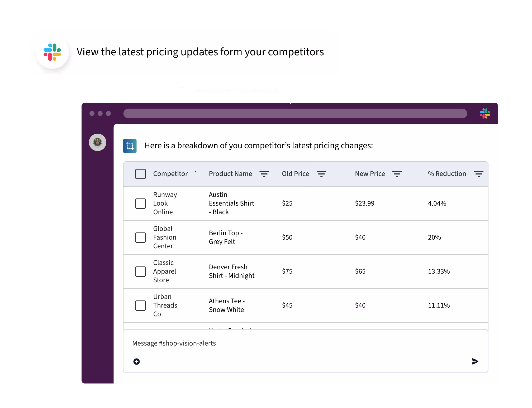Screen dimensions: 532x408
Task: Click filter icon beside Product Name
Action: click(264, 174)
